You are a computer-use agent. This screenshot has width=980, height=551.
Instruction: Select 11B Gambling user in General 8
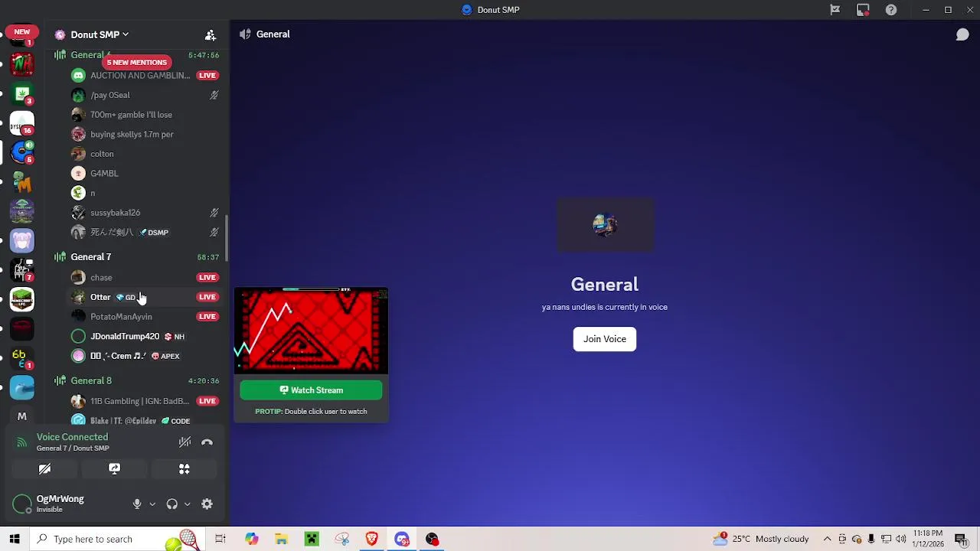coord(139,401)
